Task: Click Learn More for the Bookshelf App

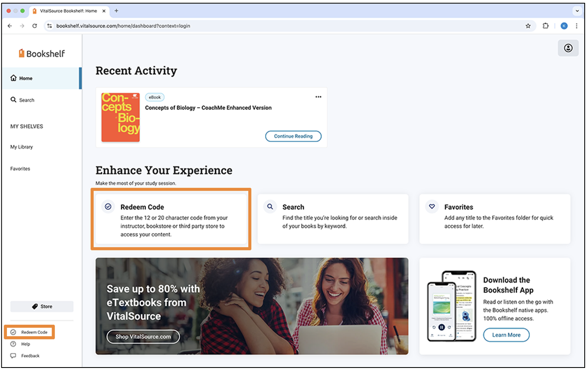Action: pos(506,335)
